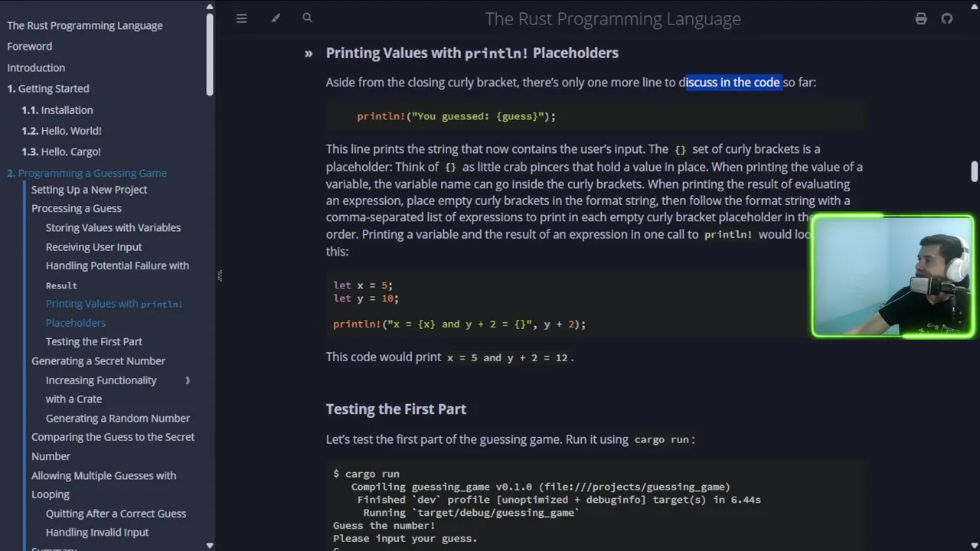Jump to Generating a Random Number
Viewport: 980px width, 551px height.
pos(118,418)
